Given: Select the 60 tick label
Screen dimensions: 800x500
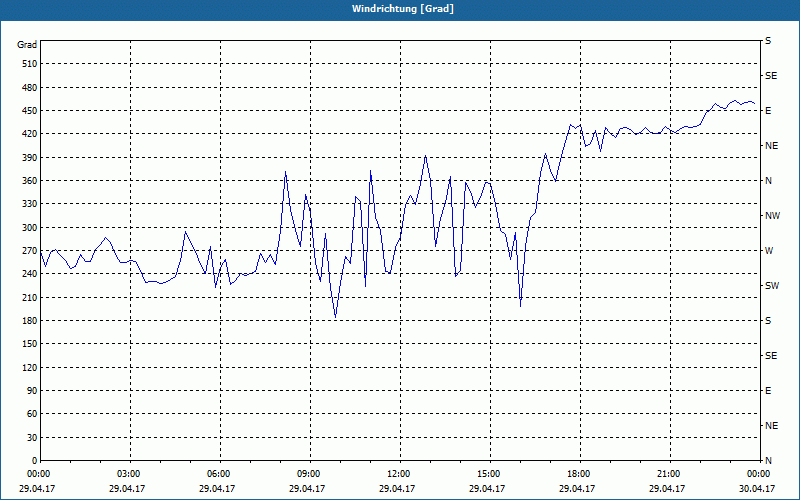Looking at the screenshot, I should click(32, 414).
